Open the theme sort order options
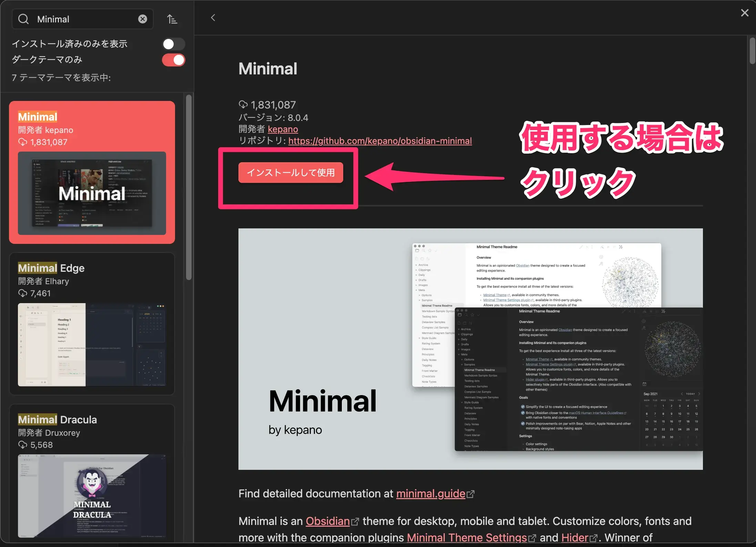 [x=172, y=19]
